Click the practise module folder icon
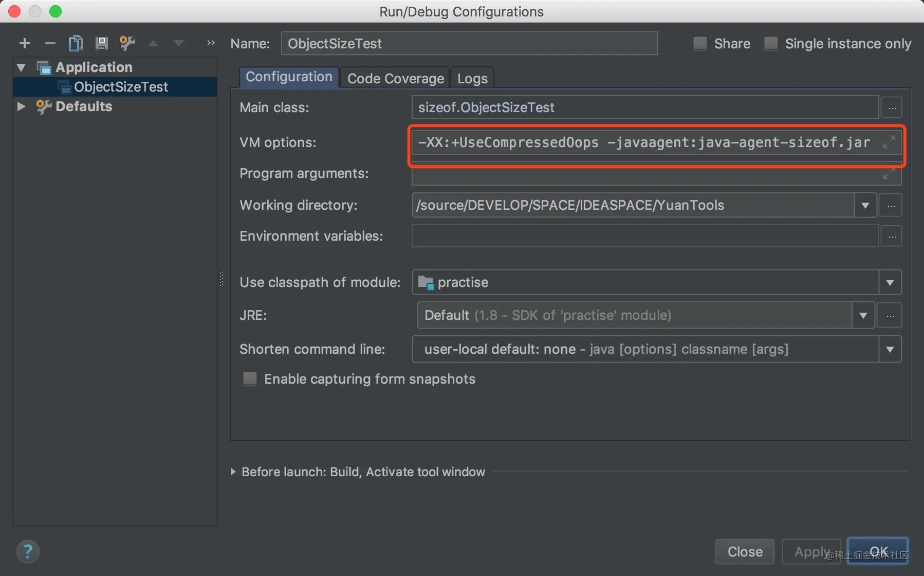924x576 pixels. point(426,282)
